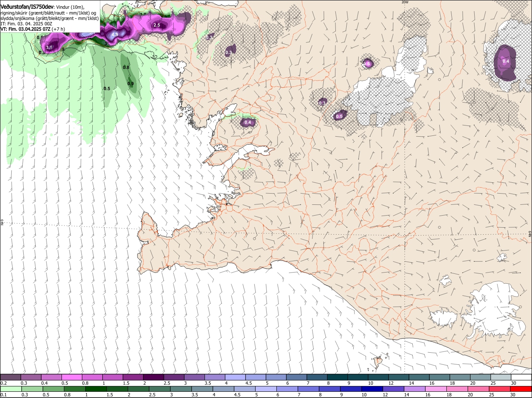This screenshot has height=398, width=532.
Task: Click upper legend swatch between 4 and 4.5
Action: [x=235, y=377]
